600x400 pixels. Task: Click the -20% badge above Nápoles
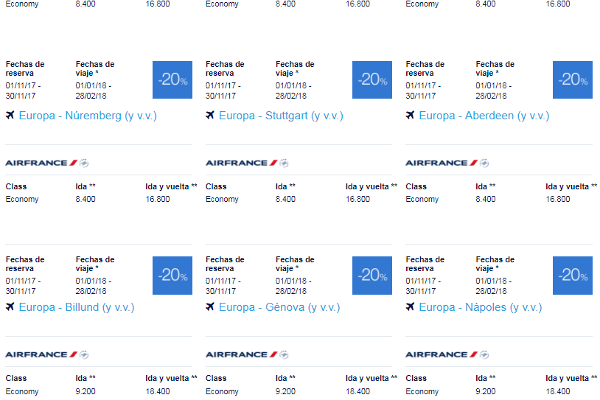(x=573, y=275)
